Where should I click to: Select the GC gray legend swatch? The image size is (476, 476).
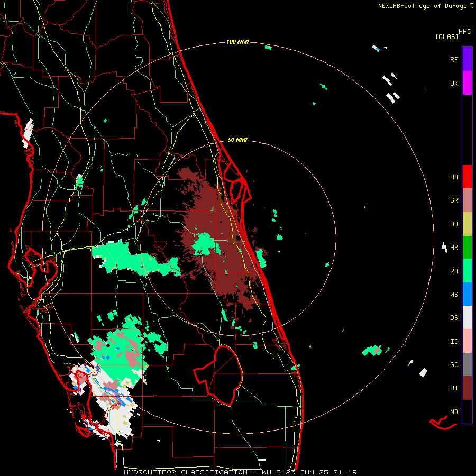tap(467, 364)
